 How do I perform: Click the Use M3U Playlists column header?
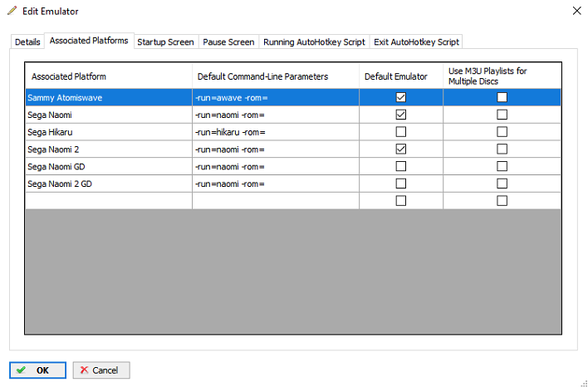coord(502,76)
